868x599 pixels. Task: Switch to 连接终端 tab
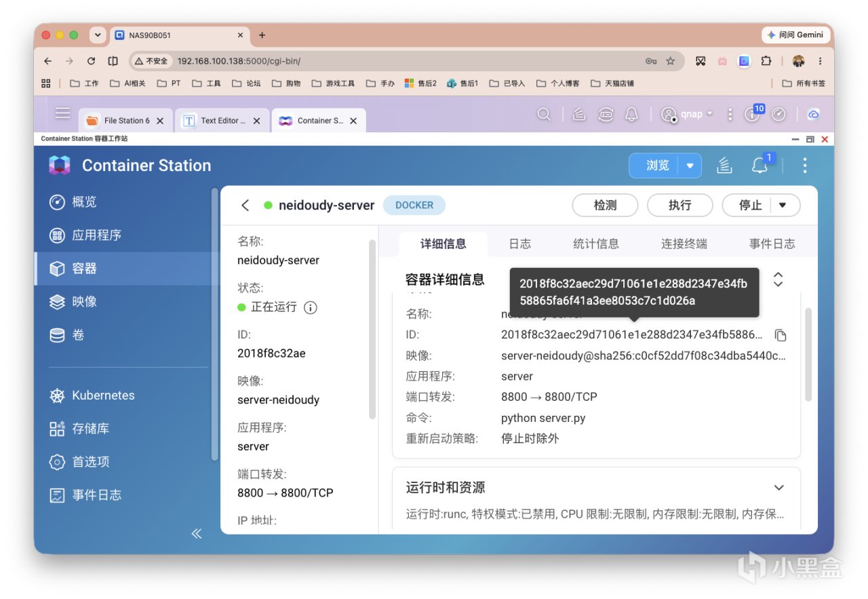pos(684,244)
